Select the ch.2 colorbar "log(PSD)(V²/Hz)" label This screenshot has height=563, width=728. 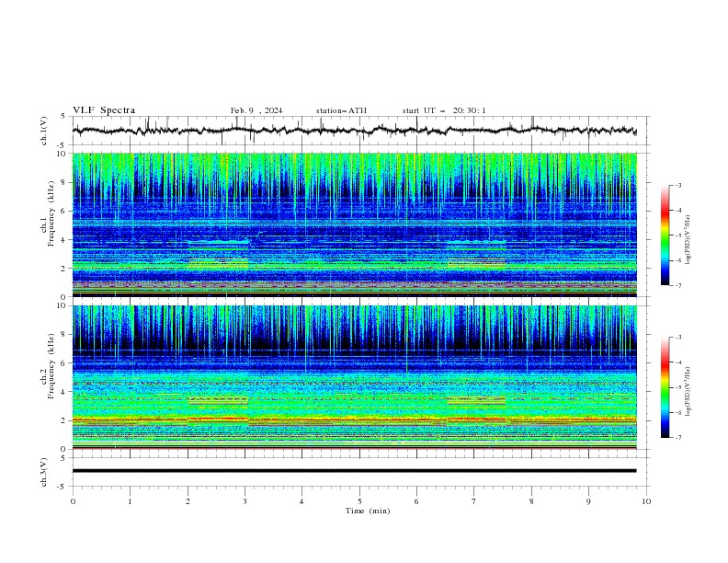688,392
